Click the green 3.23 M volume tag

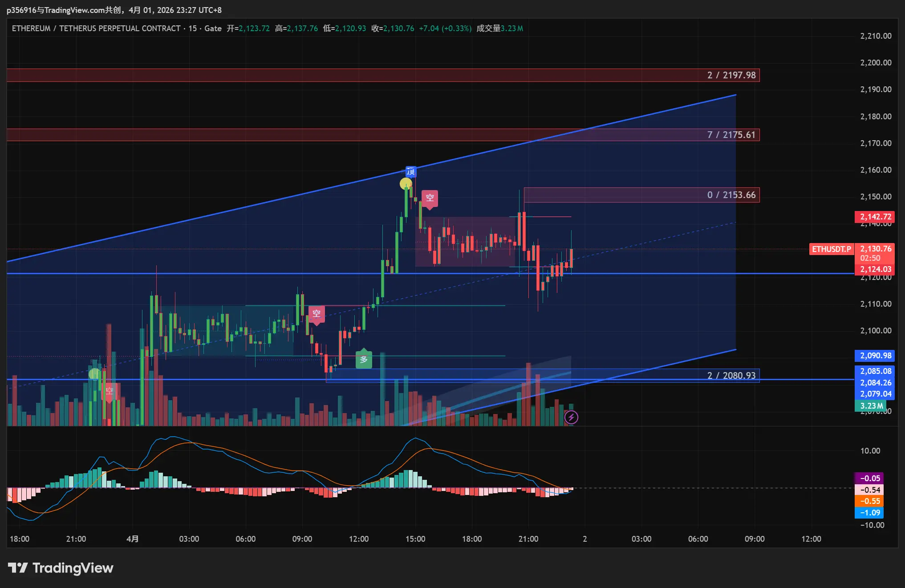point(871,406)
